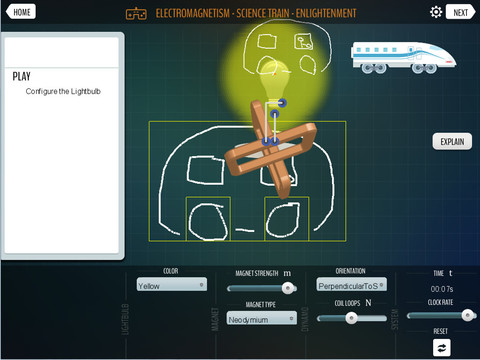The image size is (480, 360).
Task: Adjust the Magnet Strength slider handle
Action: coord(288,288)
